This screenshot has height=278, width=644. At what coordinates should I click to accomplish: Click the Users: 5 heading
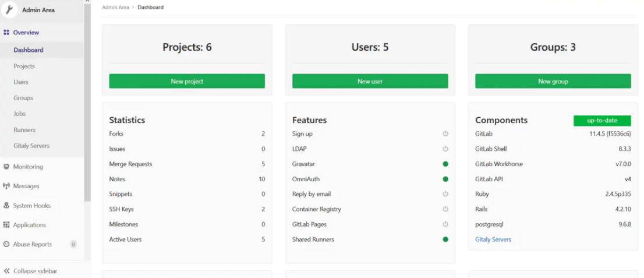point(370,47)
